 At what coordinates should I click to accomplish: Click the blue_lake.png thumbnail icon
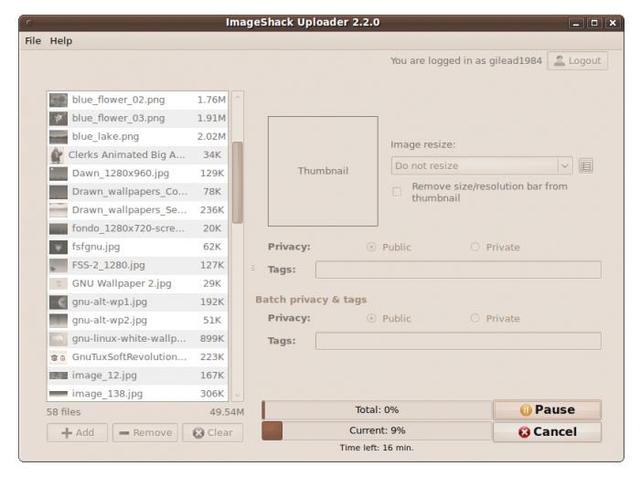tap(58, 137)
